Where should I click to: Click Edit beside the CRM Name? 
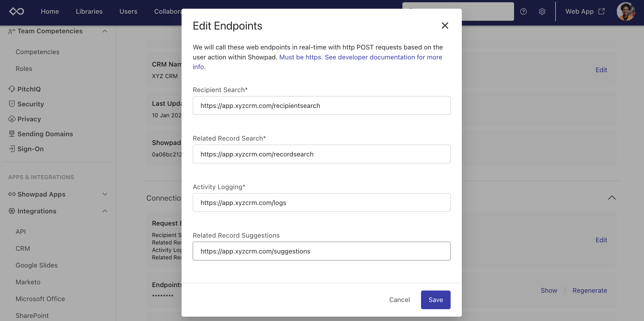click(601, 70)
